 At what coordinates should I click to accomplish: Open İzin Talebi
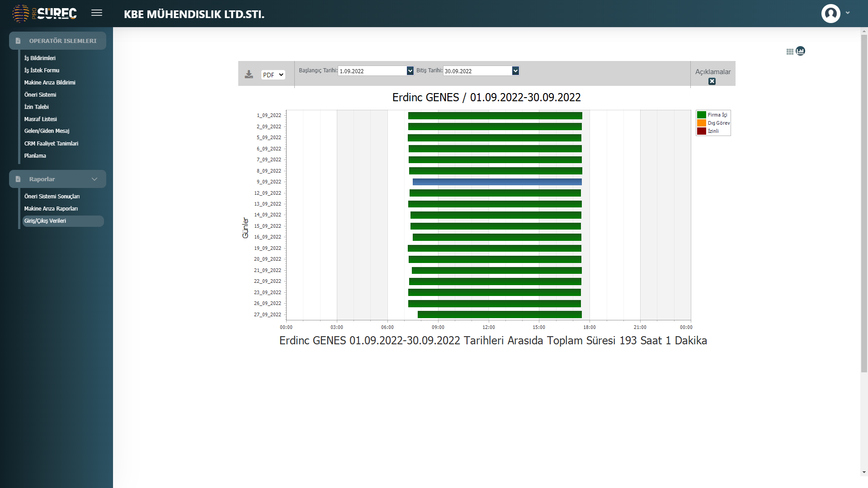pyautogui.click(x=36, y=107)
